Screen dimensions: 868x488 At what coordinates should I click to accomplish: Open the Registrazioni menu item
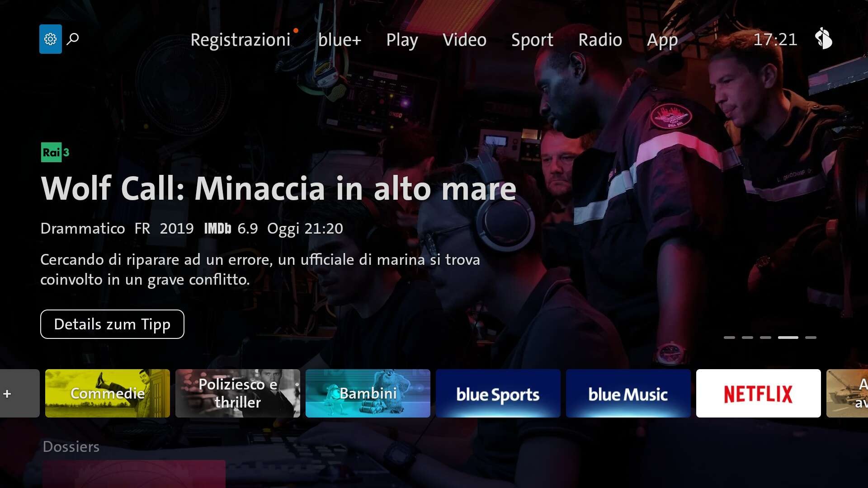tap(240, 40)
